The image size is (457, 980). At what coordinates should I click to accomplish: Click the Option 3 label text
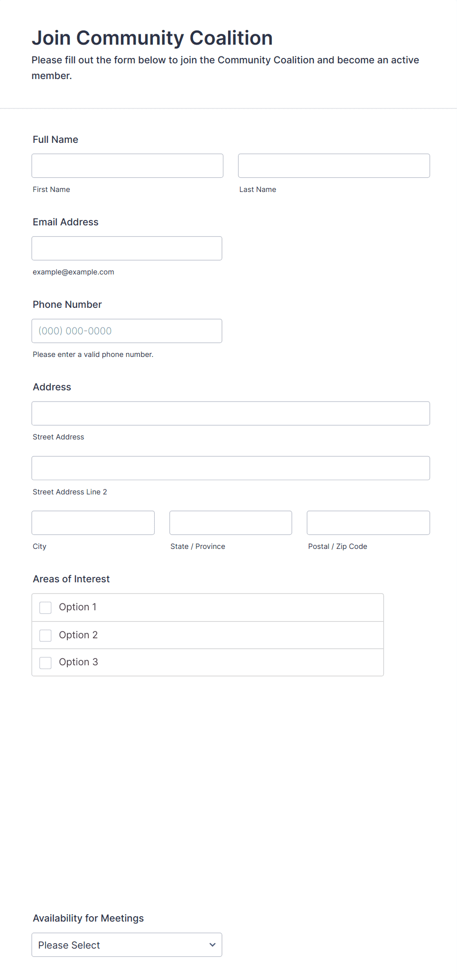tap(78, 662)
